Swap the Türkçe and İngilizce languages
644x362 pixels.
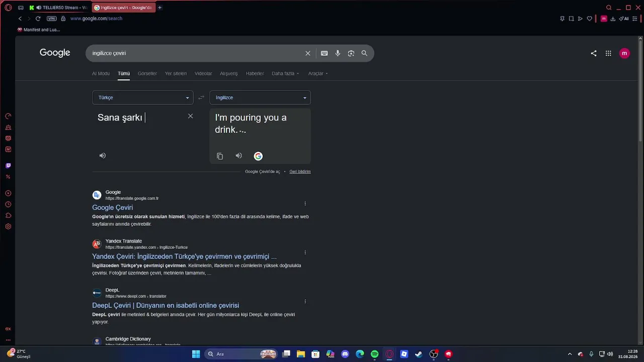pyautogui.click(x=201, y=98)
